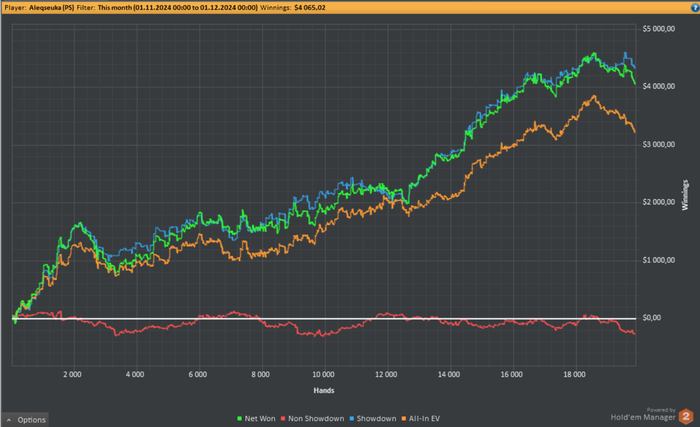Click the This month filter date range

(x=178, y=8)
